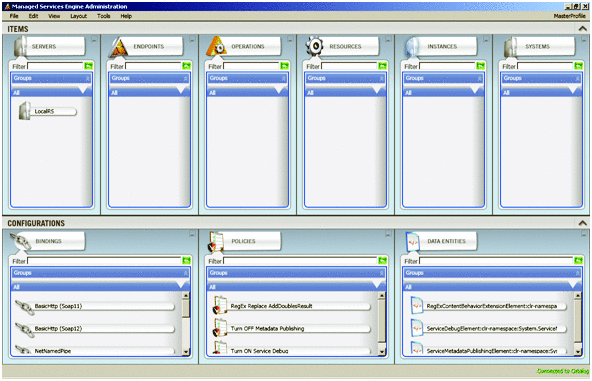Screen dimensions: 592x381
Task: Open the Tools menu
Action: click(x=103, y=16)
